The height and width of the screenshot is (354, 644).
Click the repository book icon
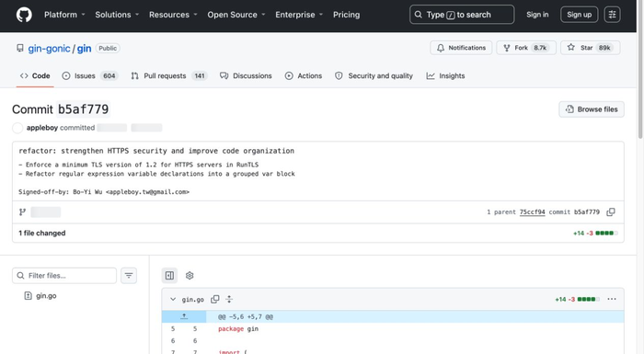[x=19, y=48]
